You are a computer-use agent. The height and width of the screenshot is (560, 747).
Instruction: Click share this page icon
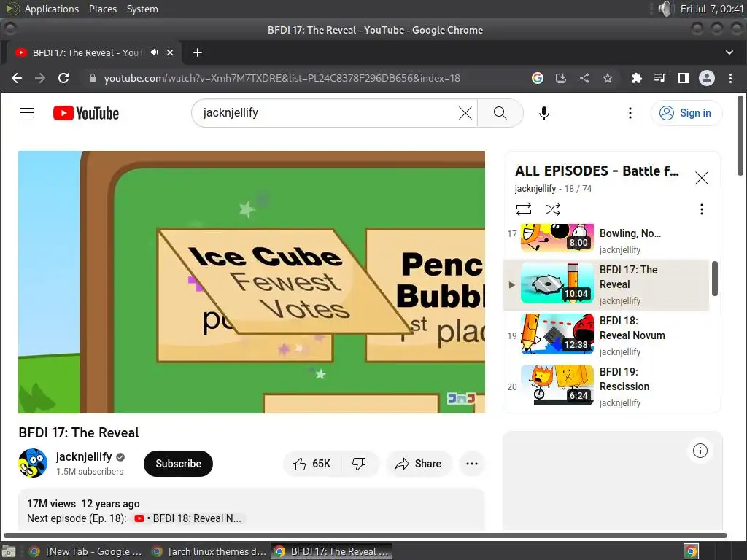tap(584, 78)
